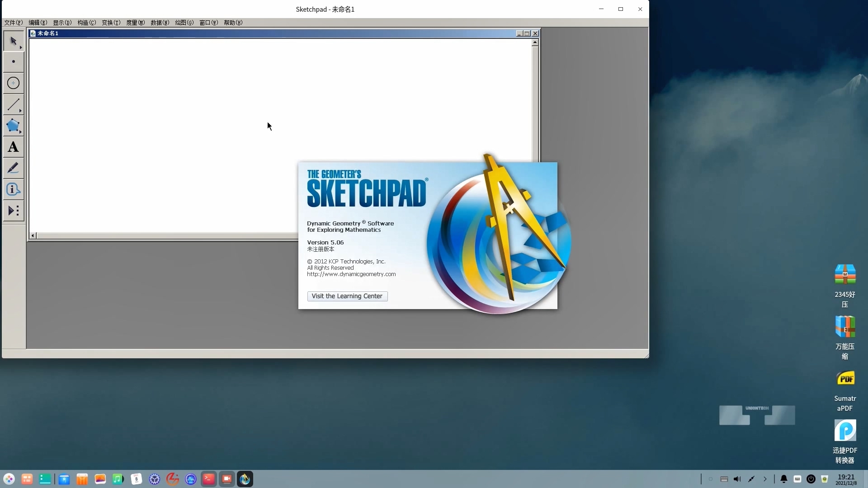Screen dimensions: 868x488
Task: Open the control center gear dock icon
Action: point(155,479)
